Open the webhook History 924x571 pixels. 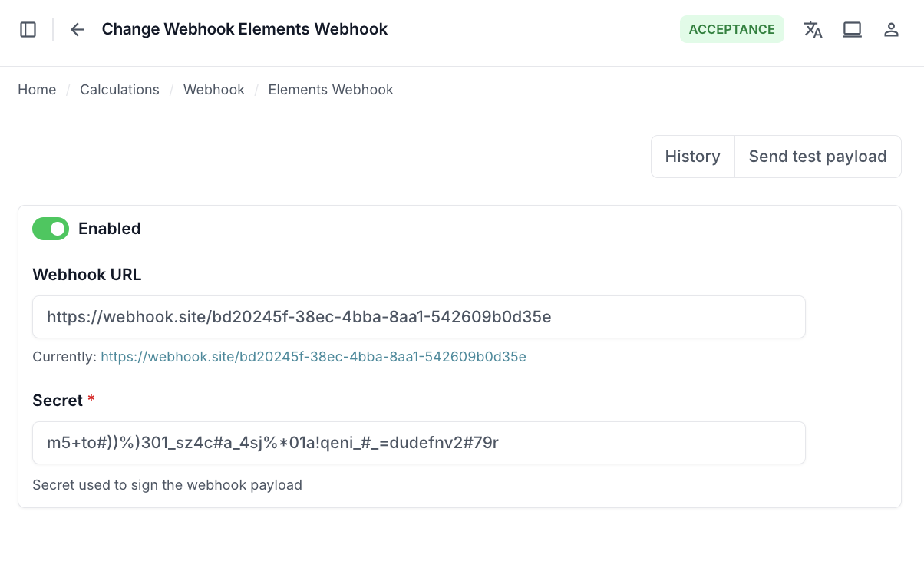[x=692, y=156]
